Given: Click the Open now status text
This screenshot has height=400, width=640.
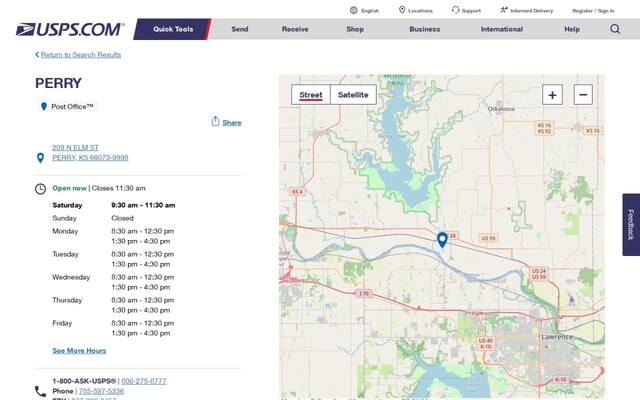Looking at the screenshot, I should [x=69, y=188].
